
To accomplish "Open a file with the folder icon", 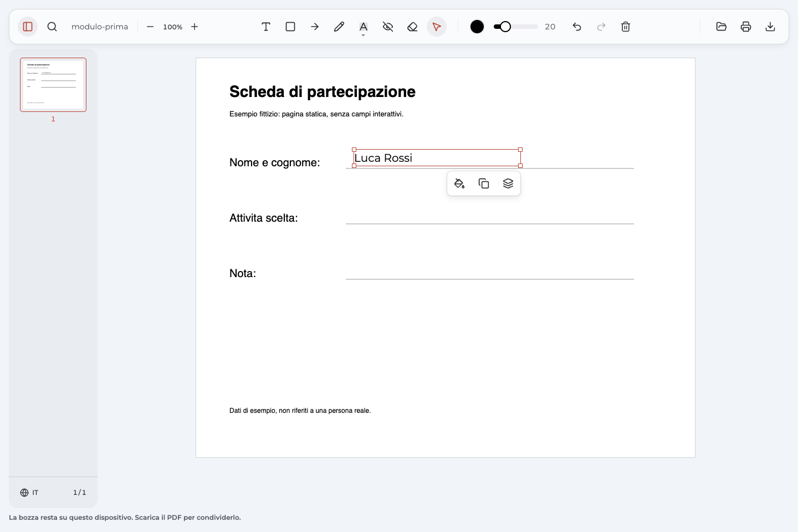I will tap(722, 27).
